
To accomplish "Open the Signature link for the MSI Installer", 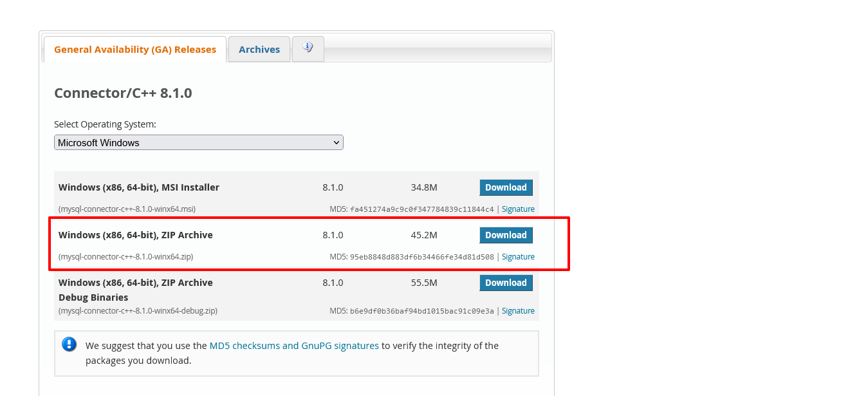I will pyautogui.click(x=518, y=209).
